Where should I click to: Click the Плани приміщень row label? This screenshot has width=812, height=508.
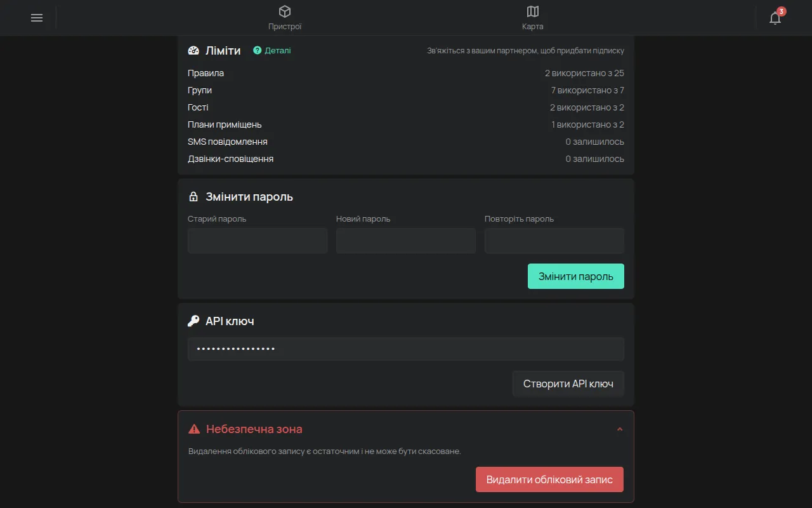tap(225, 124)
